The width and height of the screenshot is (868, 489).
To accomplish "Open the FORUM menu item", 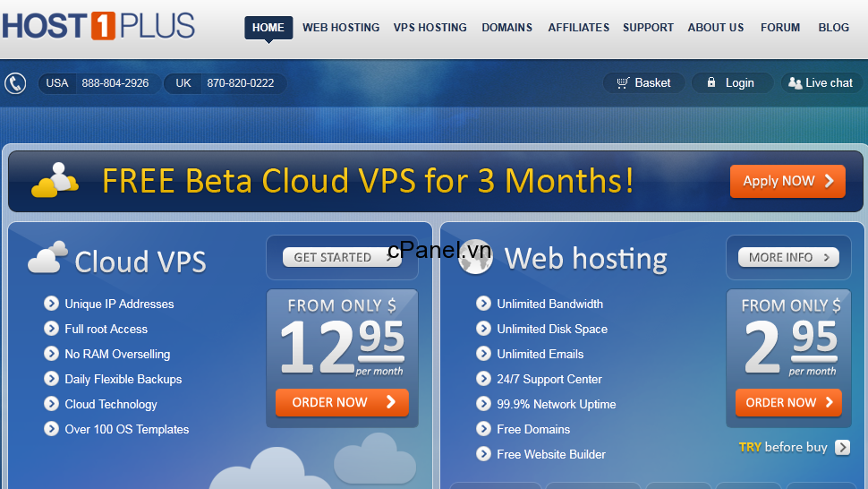I will coord(780,28).
